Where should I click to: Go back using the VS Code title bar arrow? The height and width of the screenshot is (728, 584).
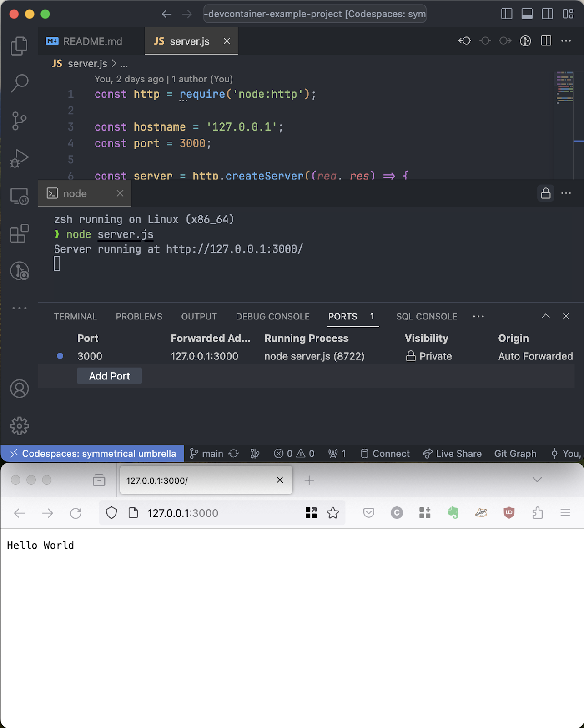pyautogui.click(x=166, y=14)
